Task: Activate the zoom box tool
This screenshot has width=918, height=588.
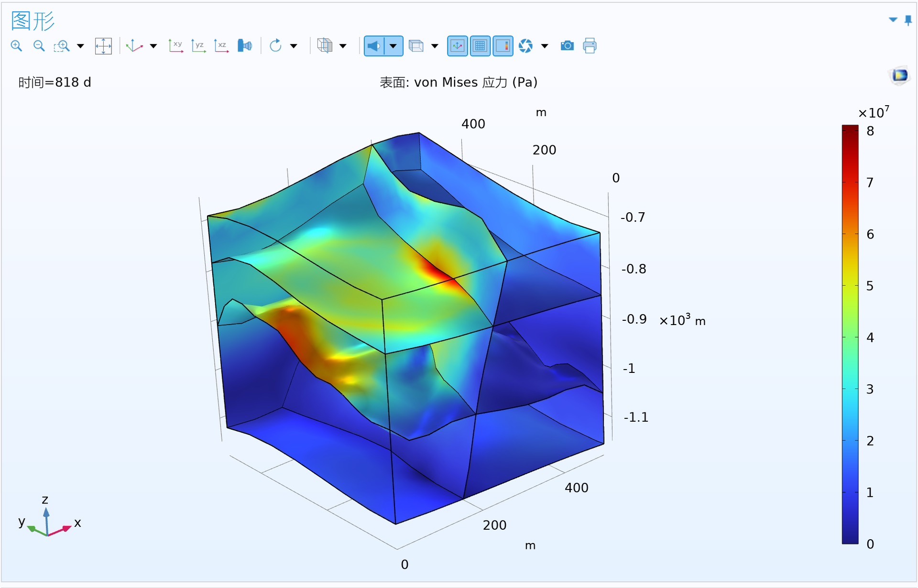Action: click(62, 46)
